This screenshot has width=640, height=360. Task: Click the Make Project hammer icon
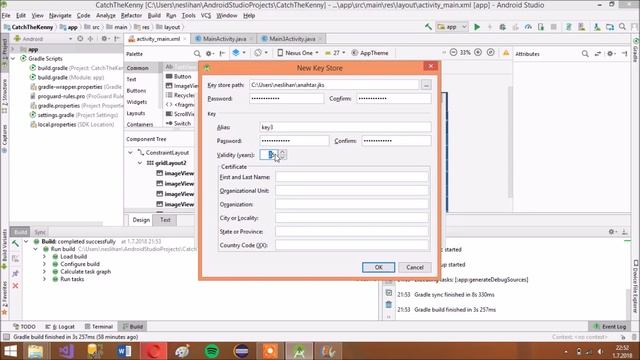pos(428,27)
